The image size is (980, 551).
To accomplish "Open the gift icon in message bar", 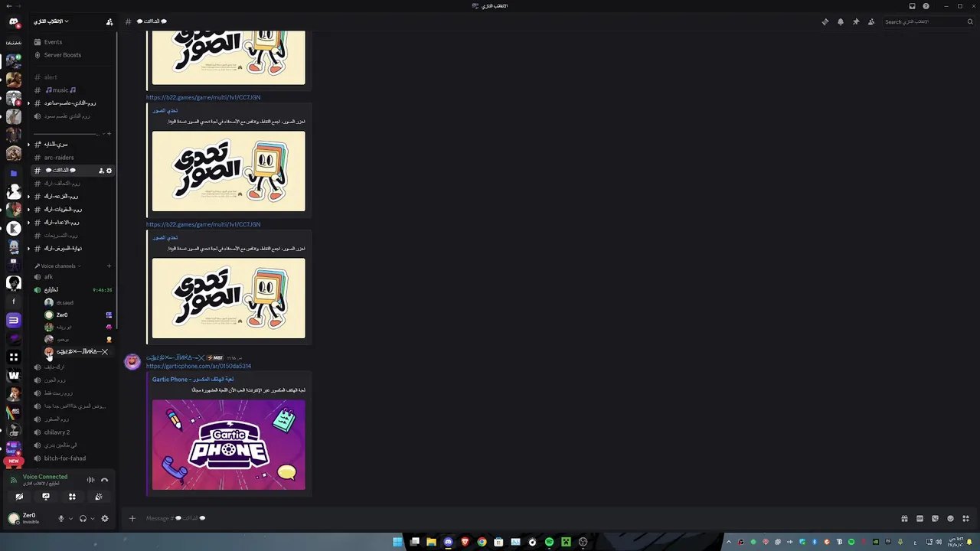I will click(x=904, y=518).
